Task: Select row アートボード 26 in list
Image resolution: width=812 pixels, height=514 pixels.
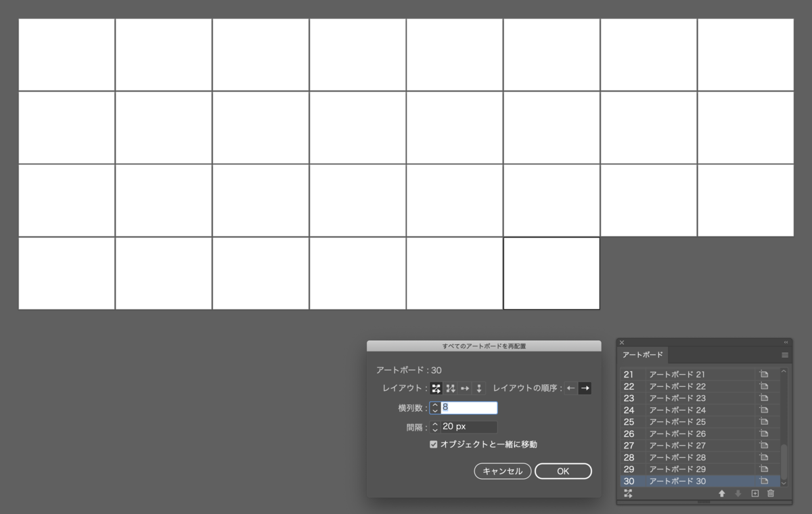Action: 700,434
